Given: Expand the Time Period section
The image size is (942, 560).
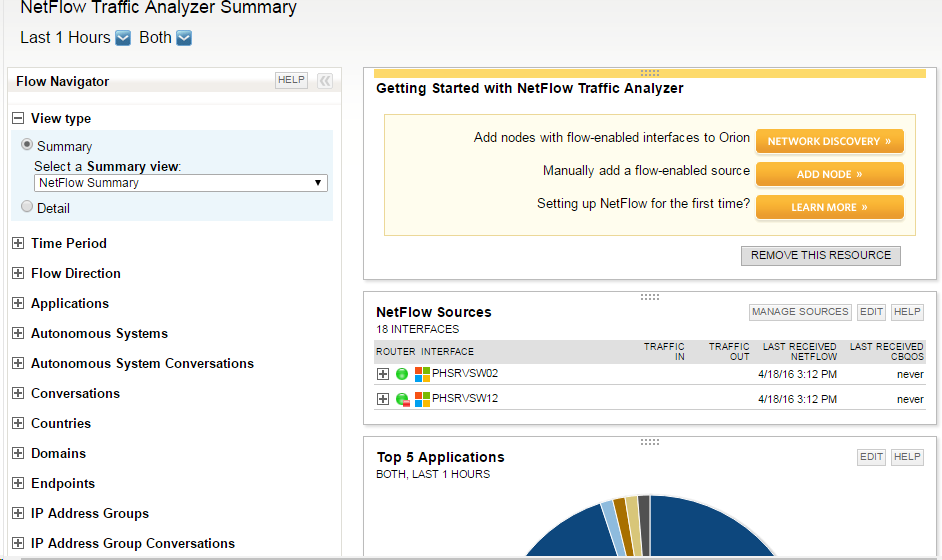Looking at the screenshot, I should tap(18, 243).
